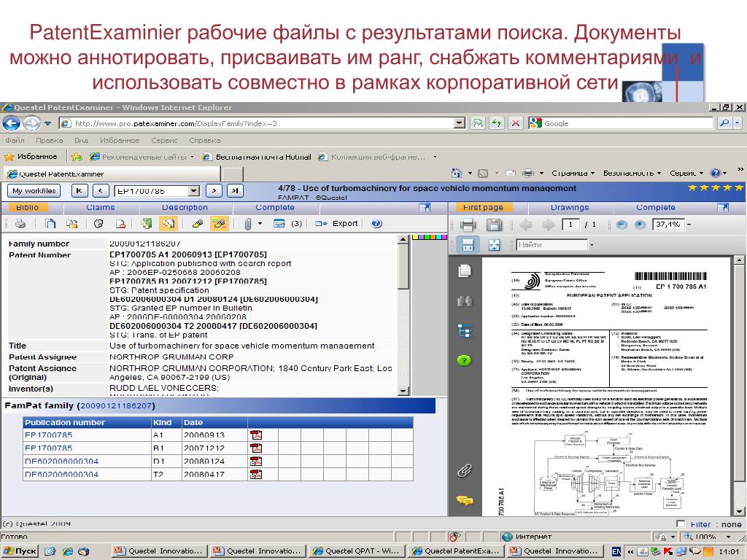Open the dropdown arrow beside the paperclip
Image resolution: width=747 pixels, height=560 pixels.
coord(260,223)
